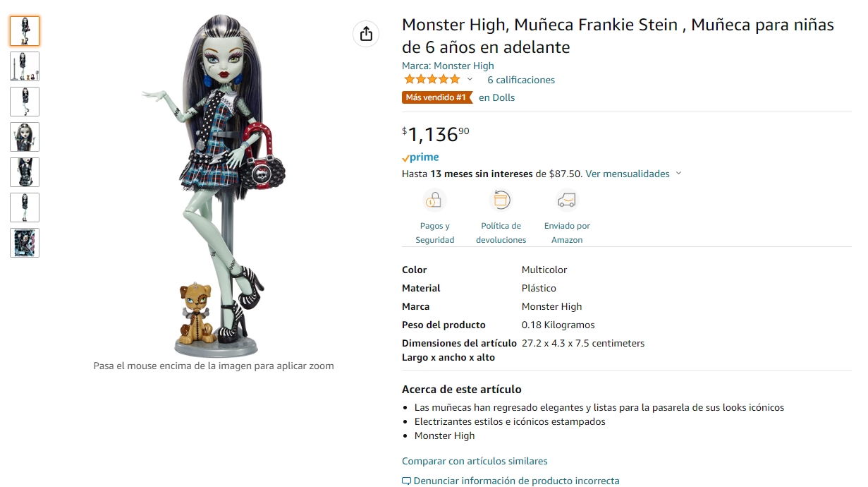Viewport: 868px width, 487px height.
Task: Click the five-star rating display
Action: [x=432, y=79]
